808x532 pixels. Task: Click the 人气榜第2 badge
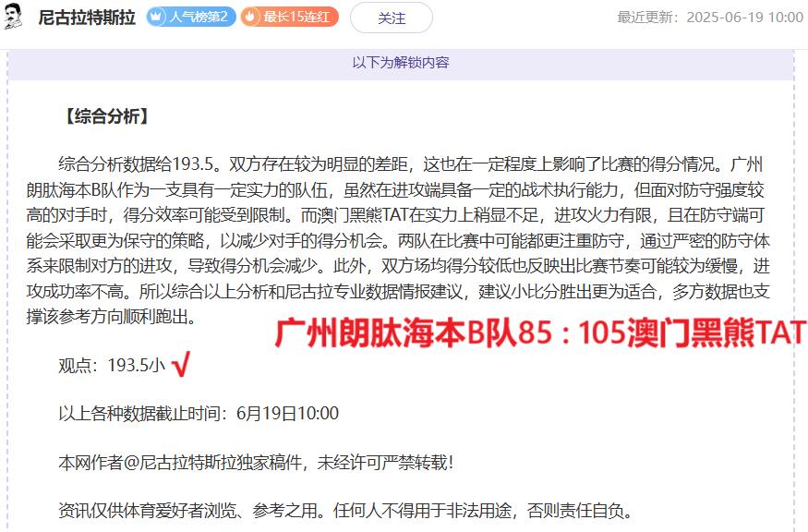click(x=190, y=17)
